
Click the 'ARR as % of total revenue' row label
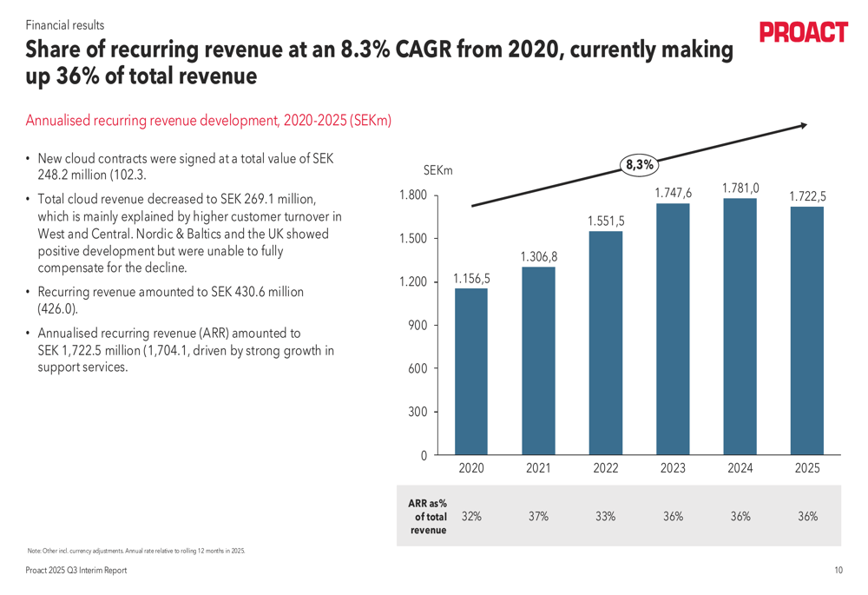(x=428, y=517)
